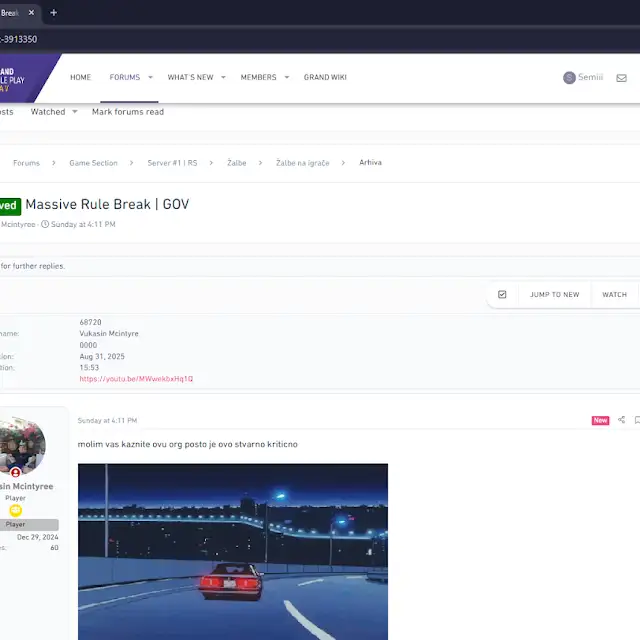640x640 pixels.
Task: Expand the What's New dropdown arrow
Action: (223, 78)
